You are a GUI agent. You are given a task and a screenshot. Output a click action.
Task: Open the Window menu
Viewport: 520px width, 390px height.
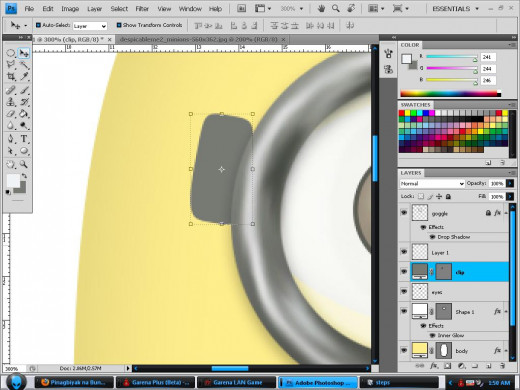tap(190, 9)
